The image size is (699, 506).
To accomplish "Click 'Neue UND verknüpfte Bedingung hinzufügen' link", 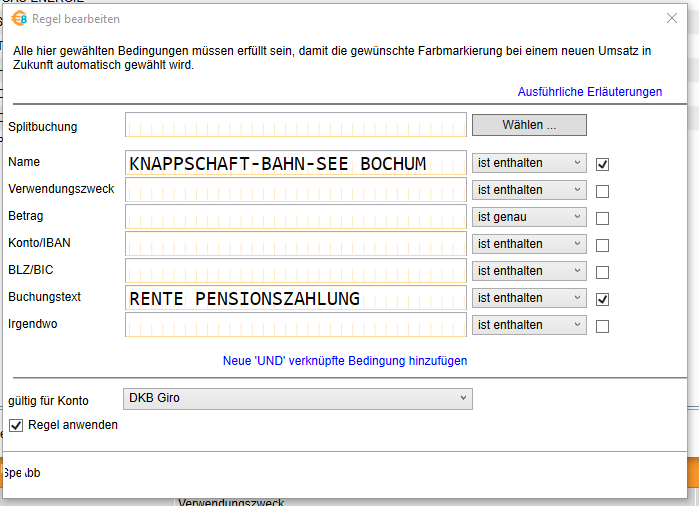I will pyautogui.click(x=345, y=361).
